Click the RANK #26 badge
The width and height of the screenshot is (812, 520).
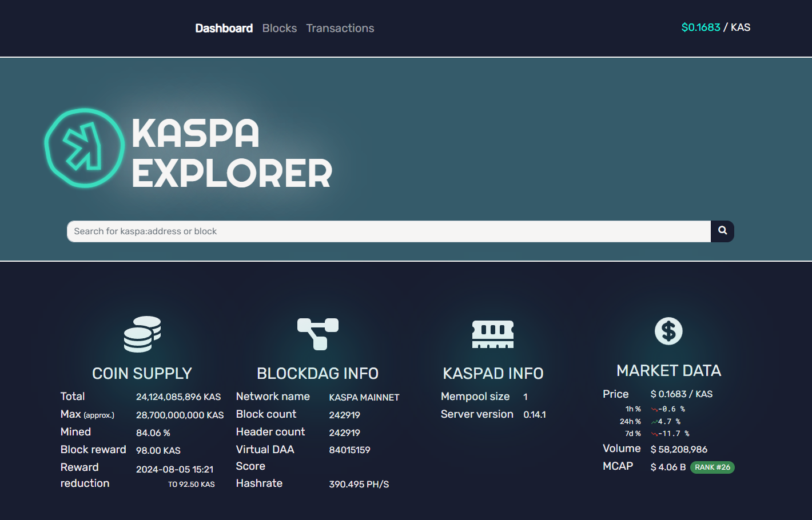click(x=713, y=467)
